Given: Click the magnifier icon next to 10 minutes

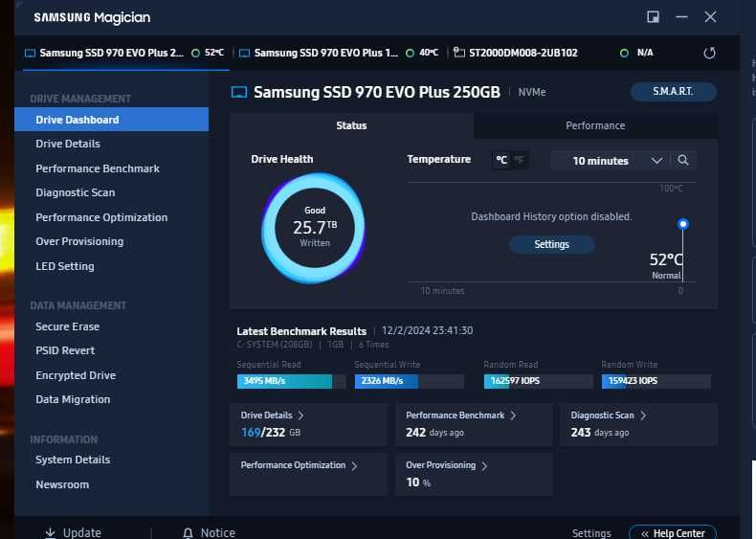Looking at the screenshot, I should coord(682,160).
